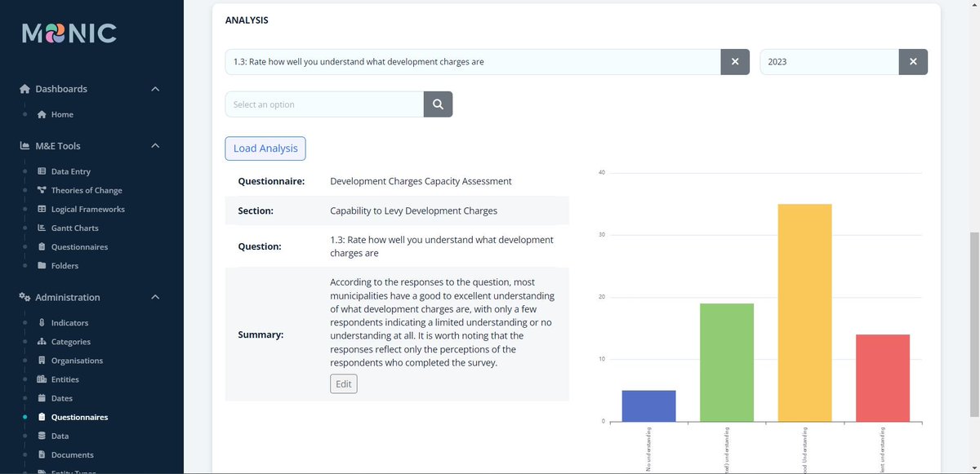Open Organisations page

point(77,361)
